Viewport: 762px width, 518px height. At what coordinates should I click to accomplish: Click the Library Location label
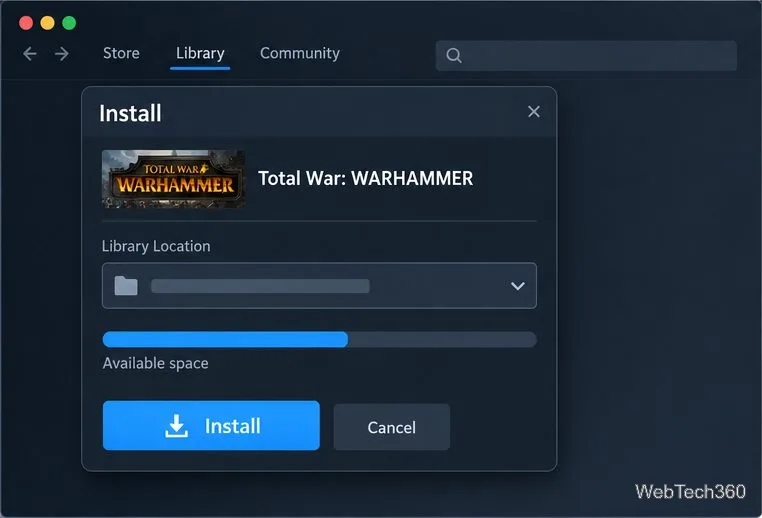pos(156,246)
